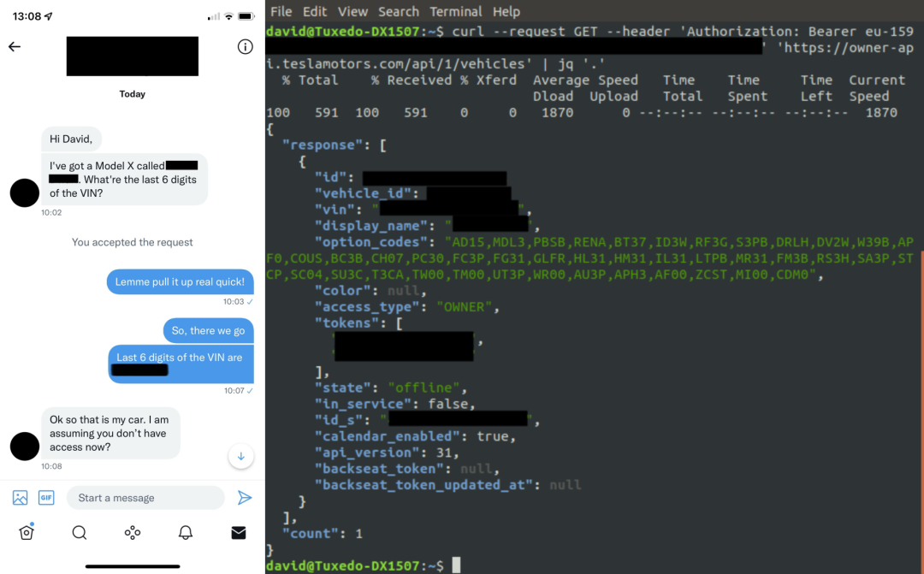Tap the sender avatar beside the 10:08 message
This screenshot has width=924, height=574.
click(25, 447)
